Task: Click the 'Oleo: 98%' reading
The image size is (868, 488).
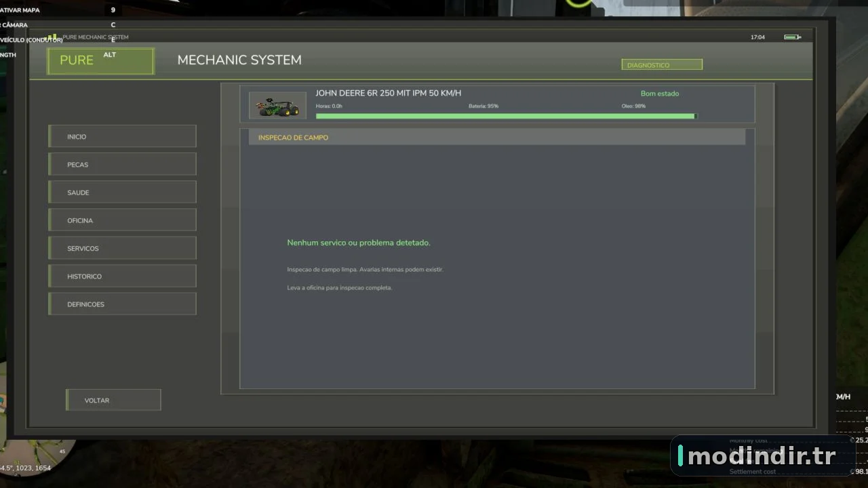Action: (633, 106)
